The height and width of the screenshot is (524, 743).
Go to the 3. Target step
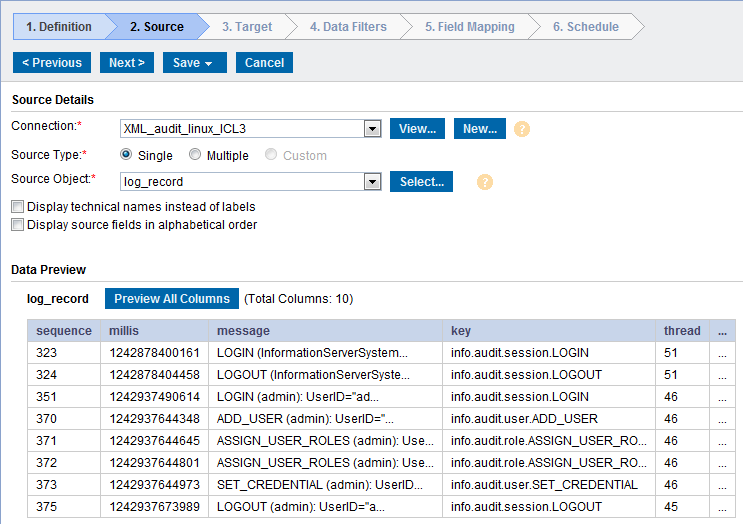(x=247, y=27)
